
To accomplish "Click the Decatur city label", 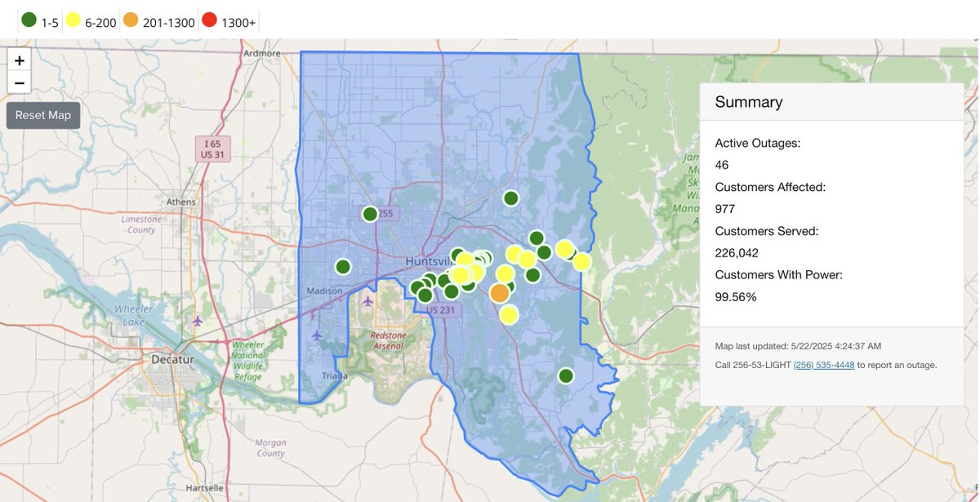I will [174, 358].
